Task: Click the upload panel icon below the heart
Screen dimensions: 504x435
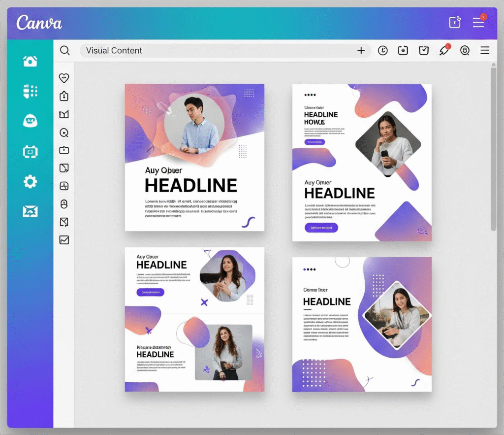Action: pyautogui.click(x=64, y=96)
